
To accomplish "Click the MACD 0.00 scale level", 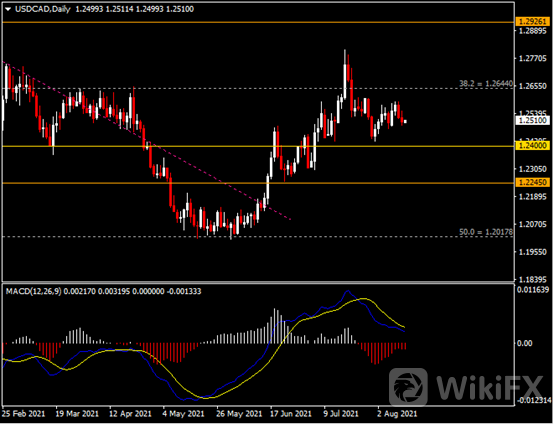I will pos(524,343).
